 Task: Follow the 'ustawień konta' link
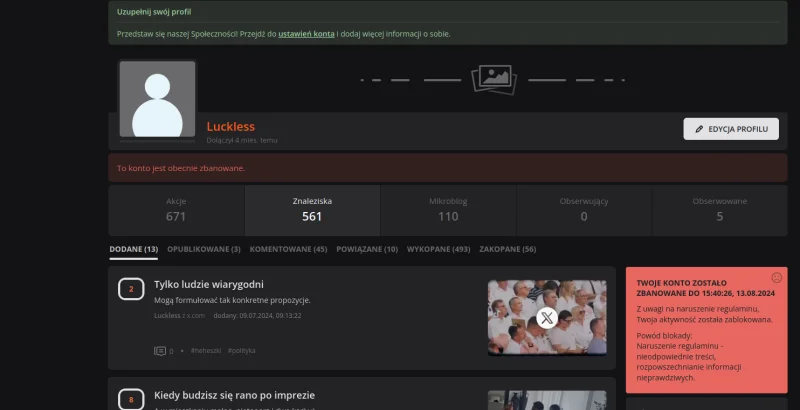306,34
